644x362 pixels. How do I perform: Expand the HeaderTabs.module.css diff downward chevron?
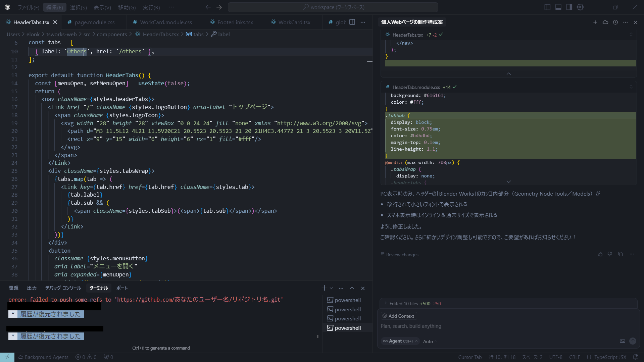tap(509, 182)
